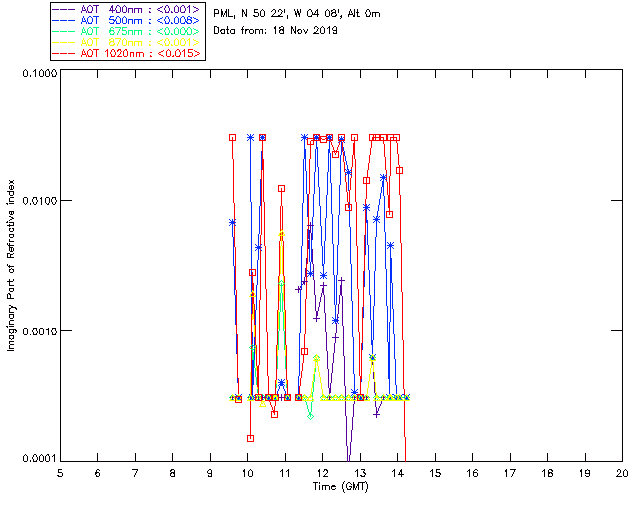This screenshot has width=640, height=512.
Task: Click the red dashed line sample for 1020nm legend
Action: point(64,53)
